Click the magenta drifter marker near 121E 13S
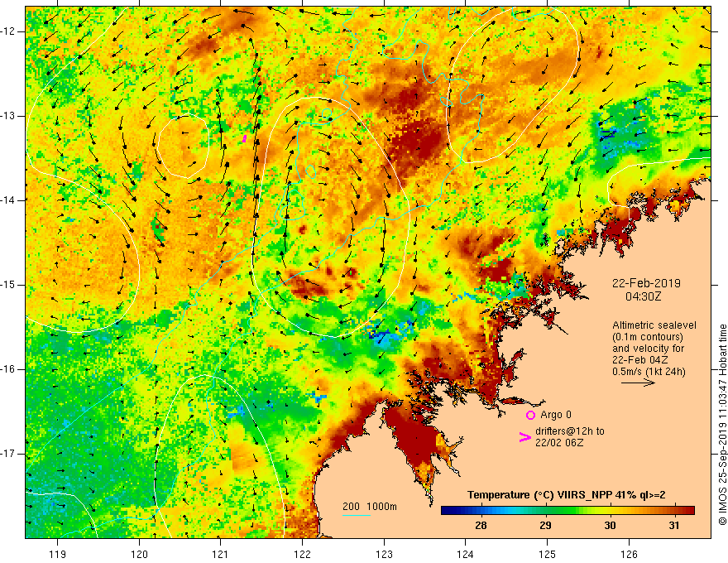The height and width of the screenshot is (563, 728). tap(244, 138)
